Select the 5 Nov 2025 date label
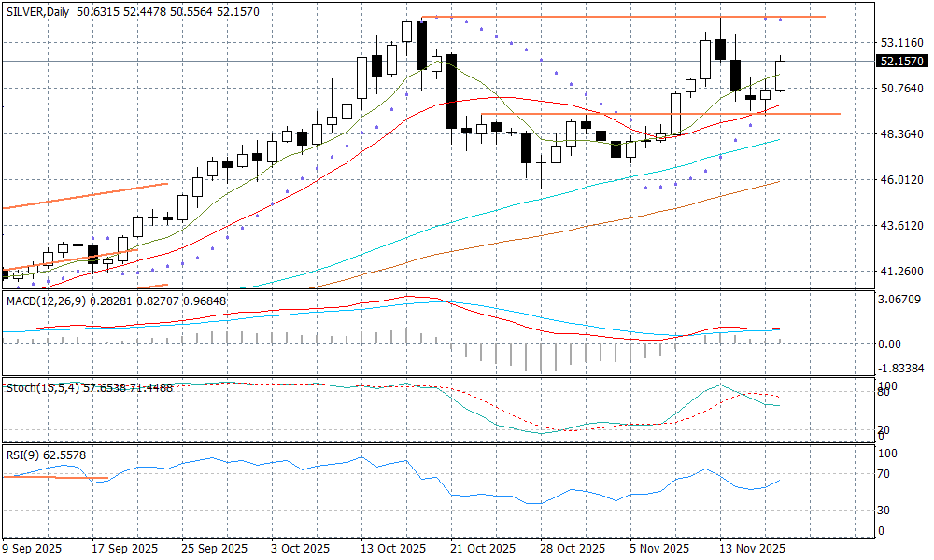This screenshot has width=934, height=560. 659,548
